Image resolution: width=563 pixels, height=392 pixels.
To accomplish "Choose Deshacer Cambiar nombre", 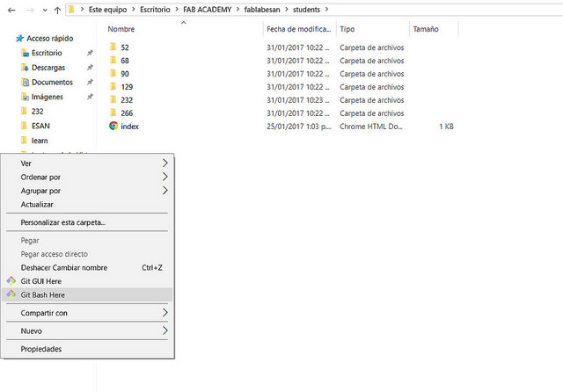I will pyautogui.click(x=87, y=267).
